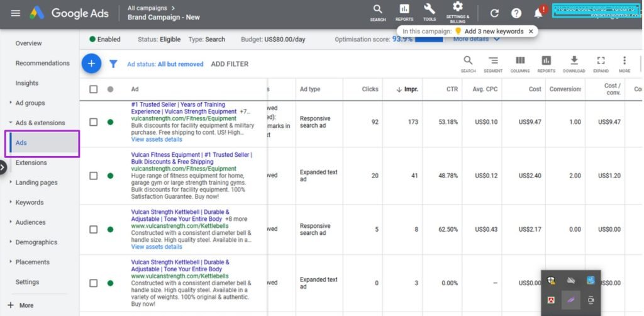644x316 pixels.
Task: Expand the Keywords sidebar section
Action: [30, 203]
